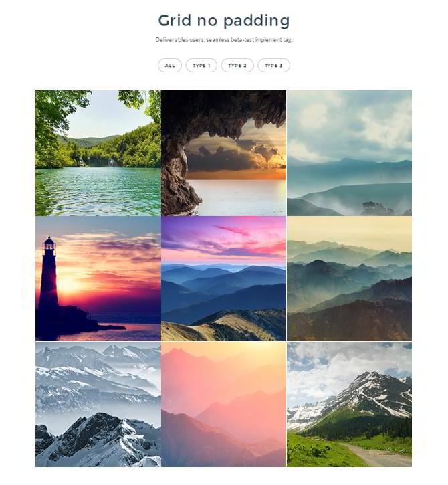This screenshot has width=448, height=485.
Task: Filter the grid by TYPE 2
Action: [237, 66]
